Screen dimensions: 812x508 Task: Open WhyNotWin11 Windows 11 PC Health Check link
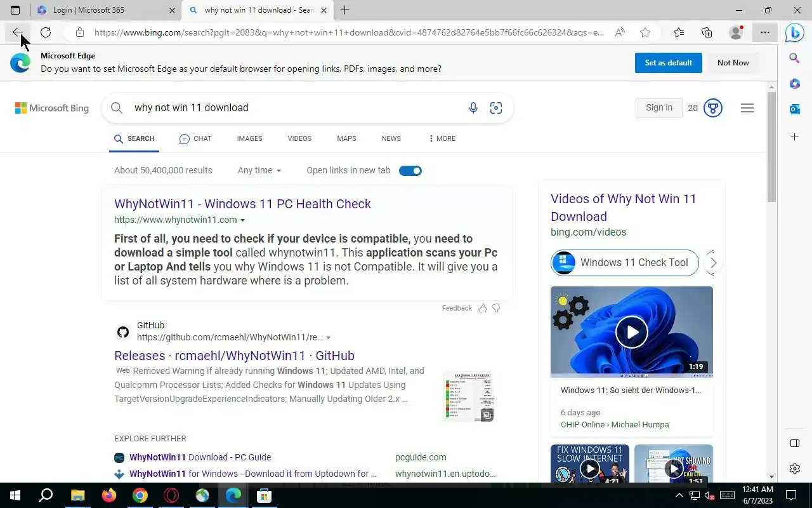[242, 204]
